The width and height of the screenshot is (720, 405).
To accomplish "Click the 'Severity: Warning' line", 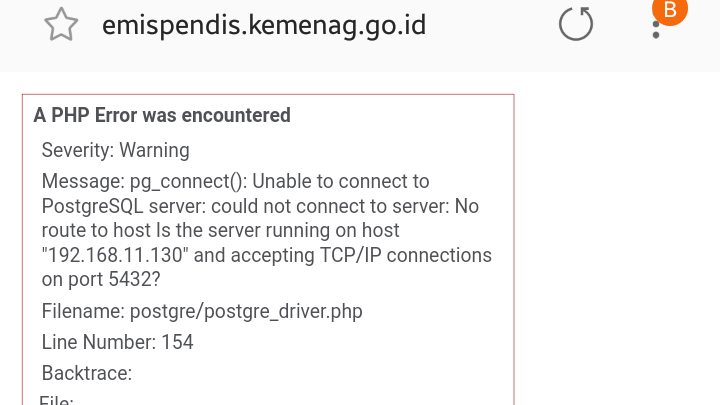I will point(116,150).
